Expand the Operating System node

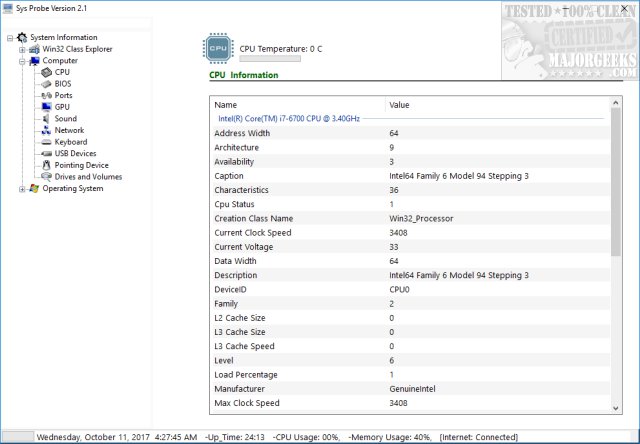click(22, 188)
